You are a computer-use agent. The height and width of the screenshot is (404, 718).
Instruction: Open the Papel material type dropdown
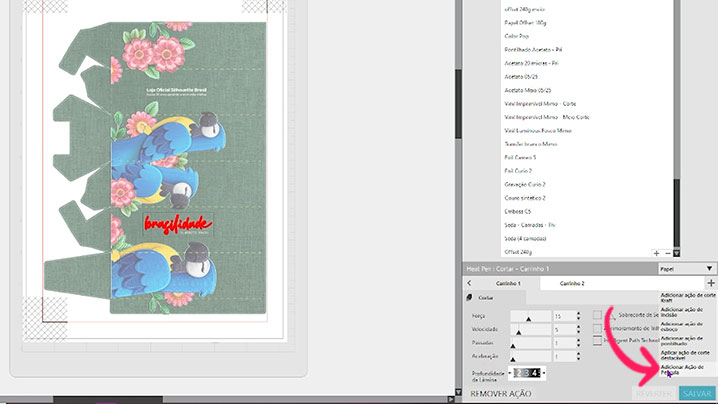coord(686,269)
